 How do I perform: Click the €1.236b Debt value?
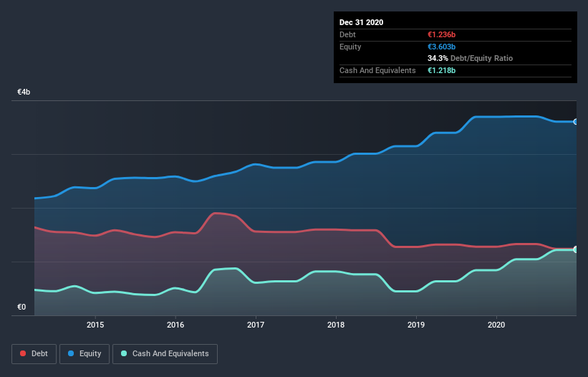[x=441, y=34]
